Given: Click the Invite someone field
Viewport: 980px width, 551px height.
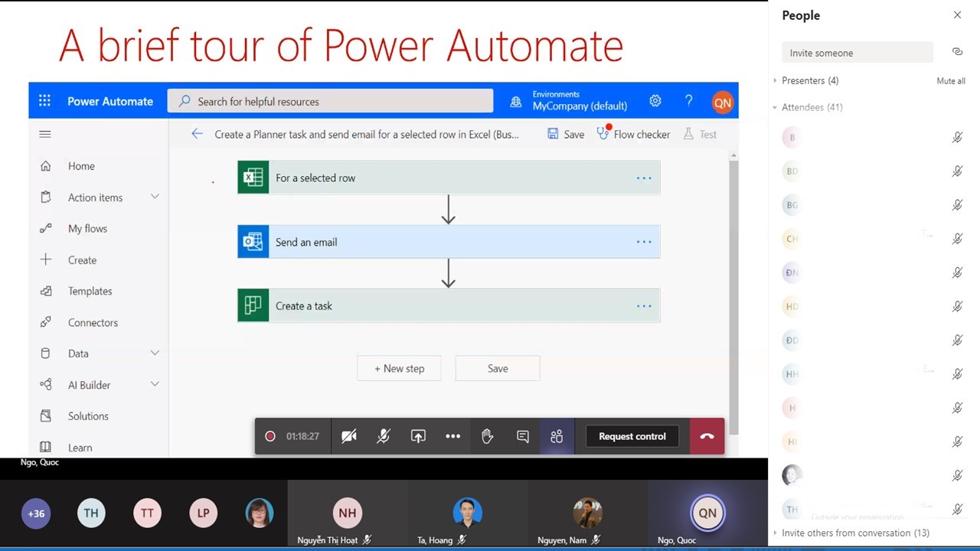Looking at the screenshot, I should click(x=857, y=53).
